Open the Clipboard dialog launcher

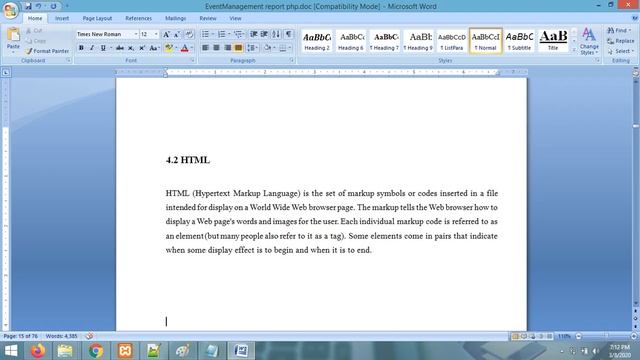(x=68, y=60)
